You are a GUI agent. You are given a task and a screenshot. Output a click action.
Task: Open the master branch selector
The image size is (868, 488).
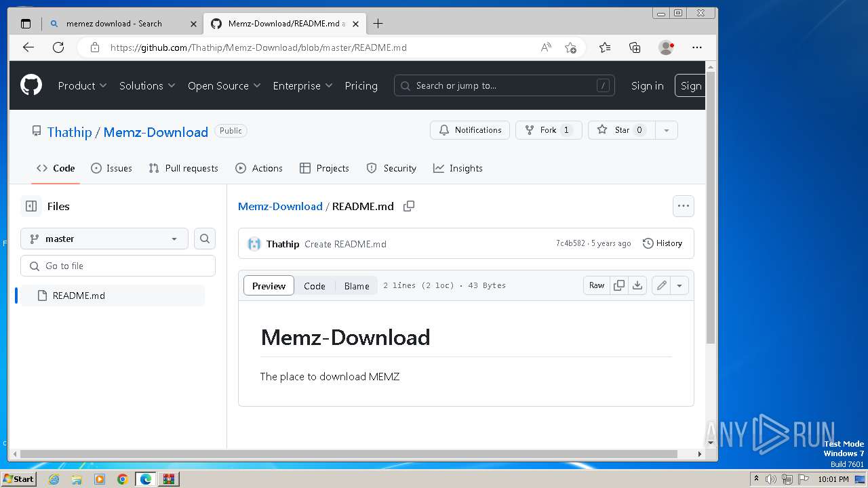click(x=104, y=239)
